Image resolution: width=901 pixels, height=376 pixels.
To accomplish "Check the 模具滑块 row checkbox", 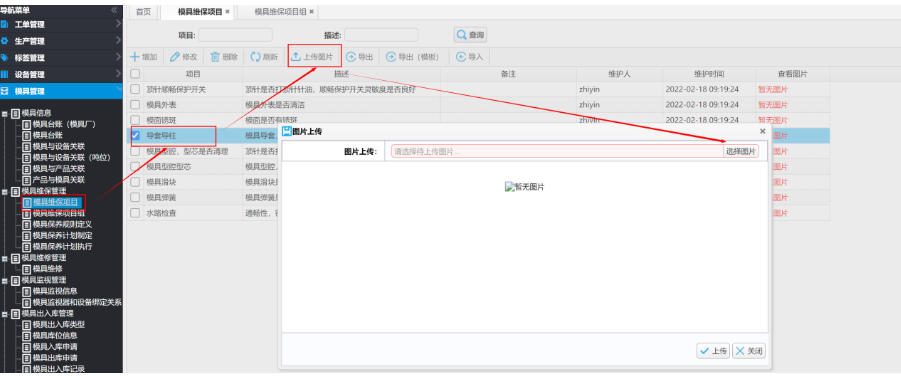I will (x=134, y=182).
